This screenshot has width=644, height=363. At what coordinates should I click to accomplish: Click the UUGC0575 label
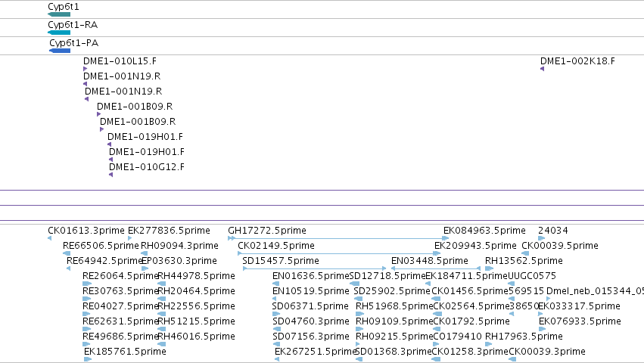[x=532, y=276]
